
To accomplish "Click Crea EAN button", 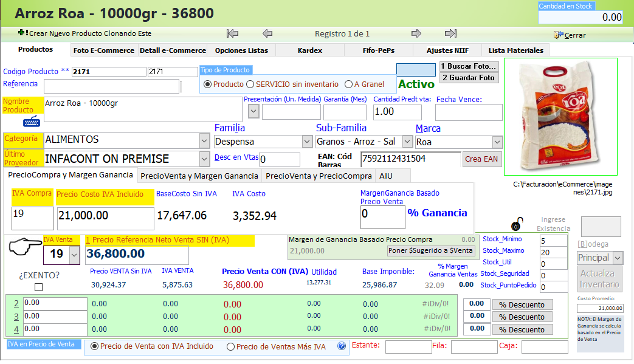I will 481,159.
